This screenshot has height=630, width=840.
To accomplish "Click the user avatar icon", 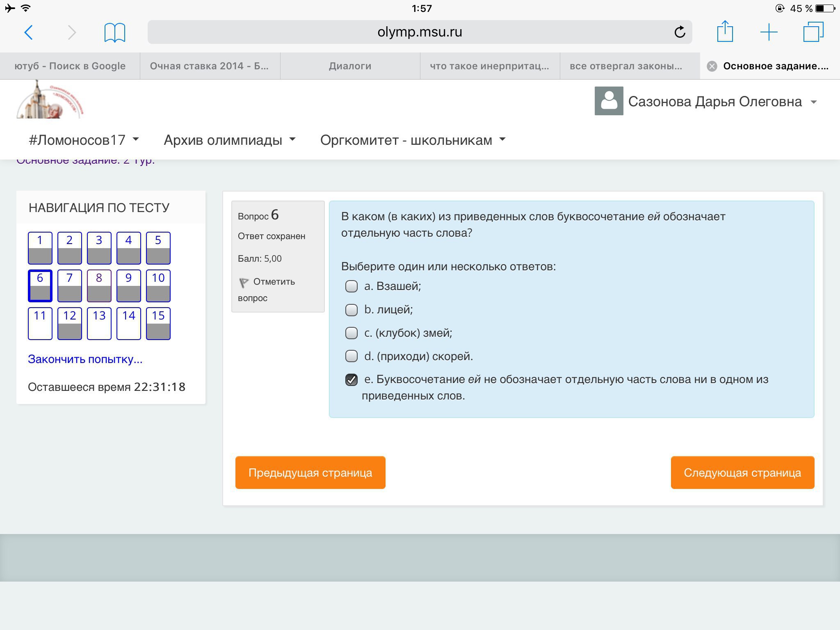I will tap(609, 101).
